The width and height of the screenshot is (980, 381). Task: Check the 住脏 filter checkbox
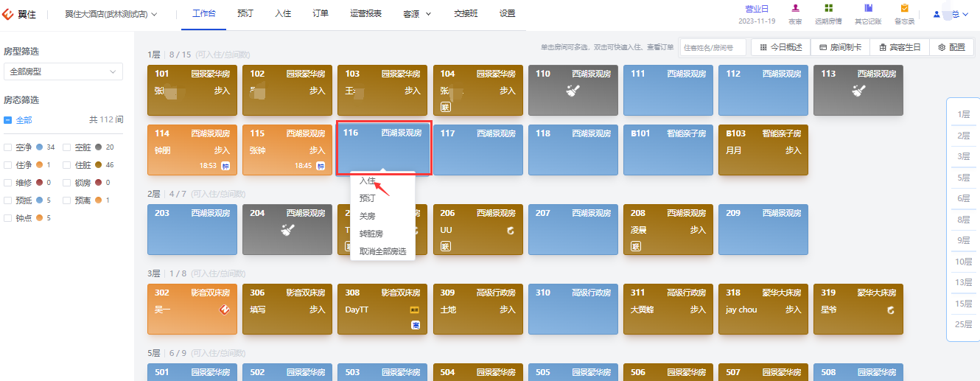(x=67, y=165)
